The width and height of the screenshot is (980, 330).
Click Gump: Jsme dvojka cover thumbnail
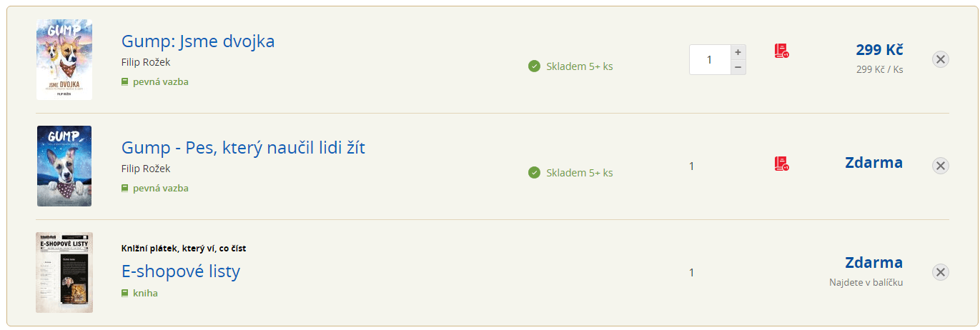point(64,59)
